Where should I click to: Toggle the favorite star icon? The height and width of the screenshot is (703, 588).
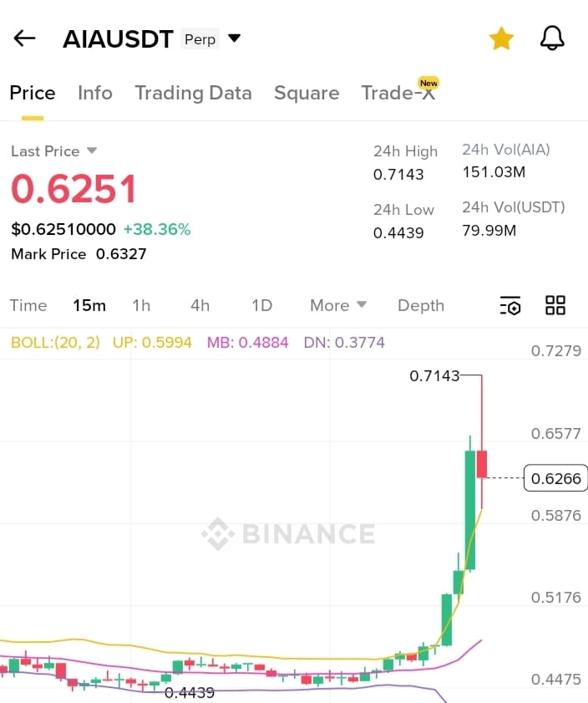pyautogui.click(x=501, y=38)
